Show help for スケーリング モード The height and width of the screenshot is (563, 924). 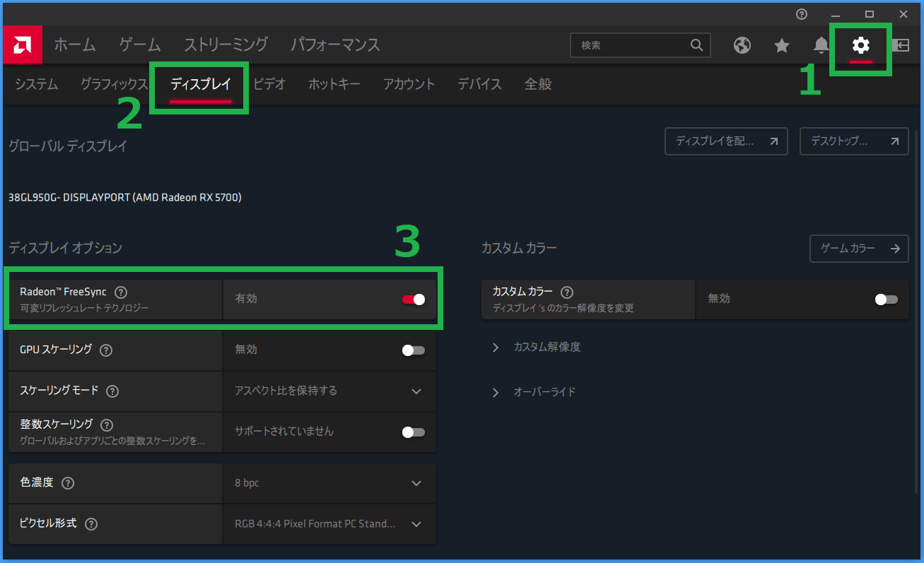tap(112, 391)
